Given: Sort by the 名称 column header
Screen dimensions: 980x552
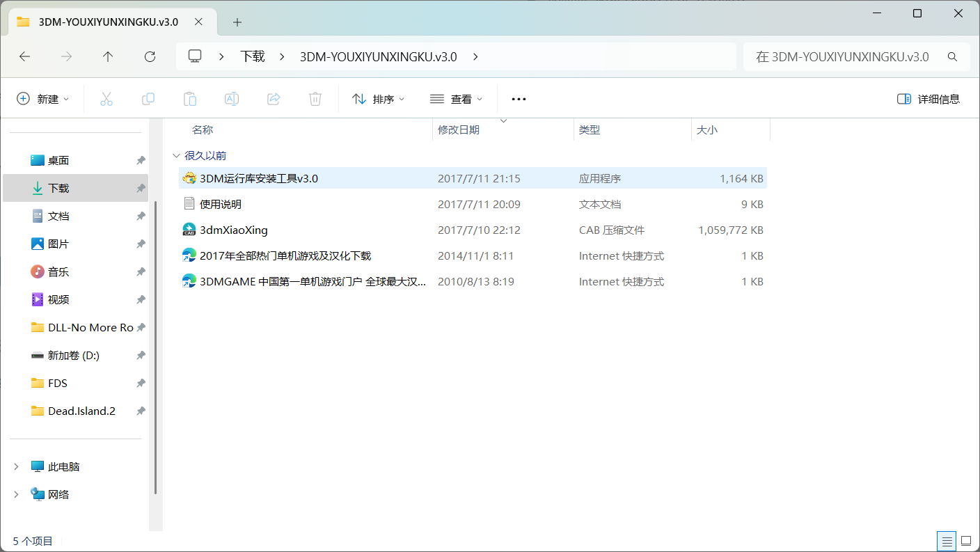Looking at the screenshot, I should pyautogui.click(x=203, y=129).
